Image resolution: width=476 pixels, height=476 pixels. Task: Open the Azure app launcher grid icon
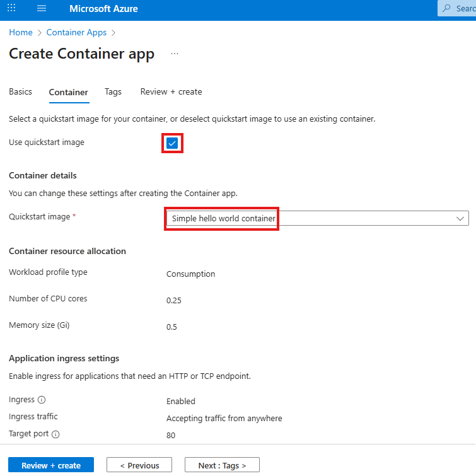[11, 9]
